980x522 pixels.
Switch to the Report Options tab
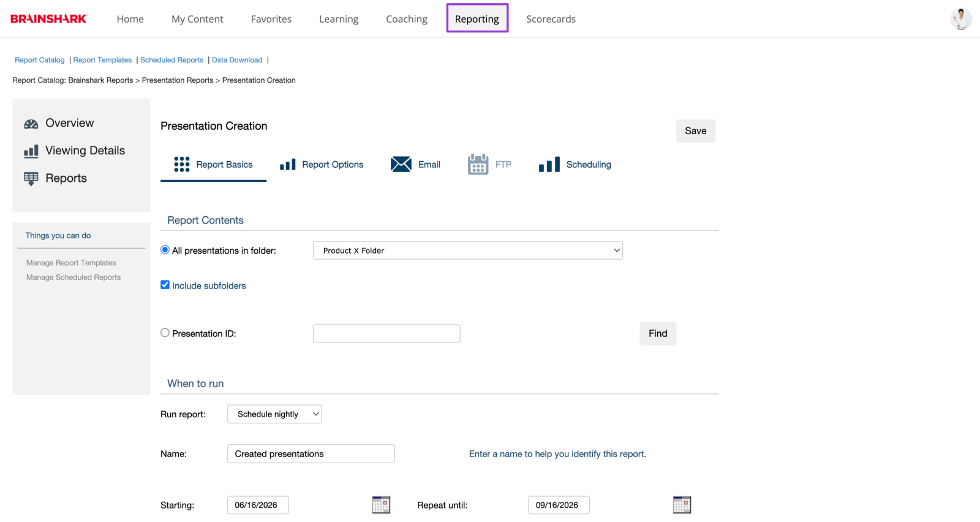click(322, 164)
